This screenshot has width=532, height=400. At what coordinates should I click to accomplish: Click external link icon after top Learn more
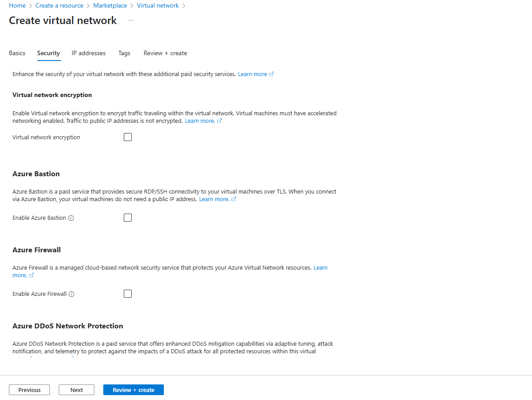pos(272,74)
